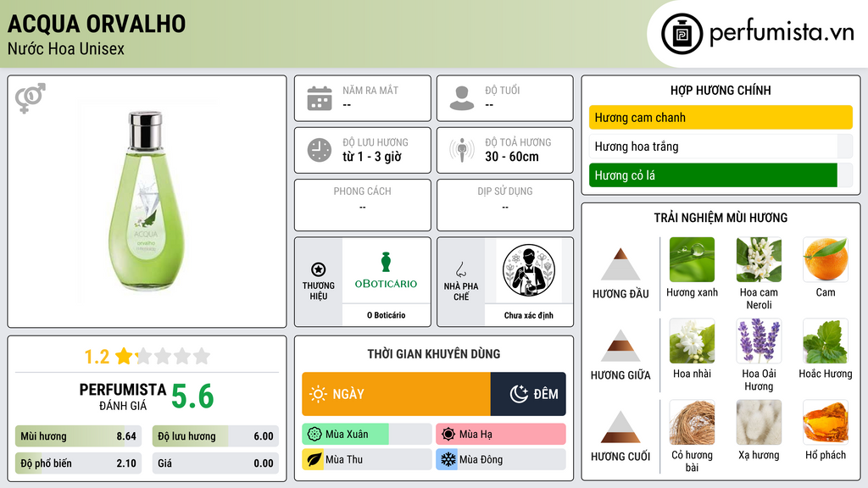Click the moon icon in the Đêm section

point(519,394)
